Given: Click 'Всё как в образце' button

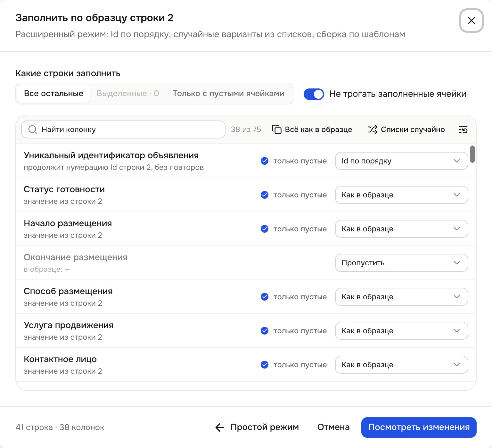Looking at the screenshot, I should 312,129.
